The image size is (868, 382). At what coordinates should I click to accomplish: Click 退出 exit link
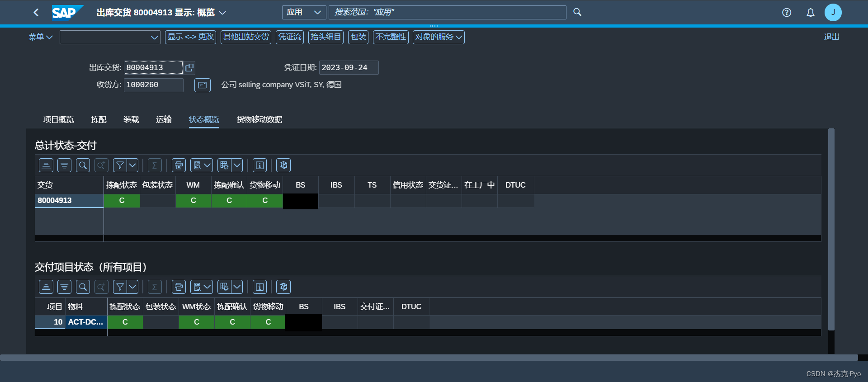[x=831, y=37]
